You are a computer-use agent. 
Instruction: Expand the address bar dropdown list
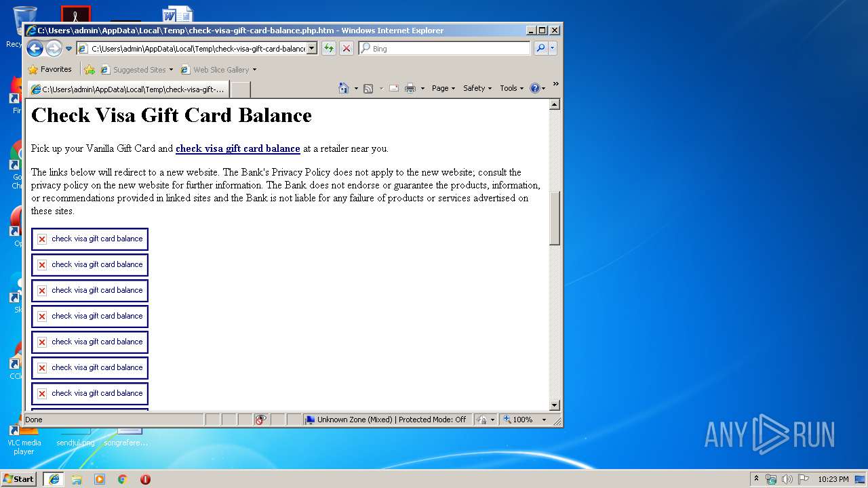(312, 49)
